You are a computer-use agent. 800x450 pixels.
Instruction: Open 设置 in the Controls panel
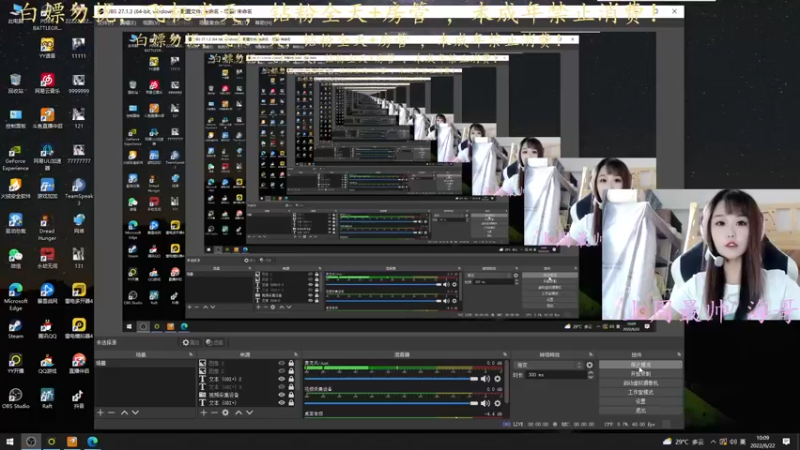tap(640, 402)
